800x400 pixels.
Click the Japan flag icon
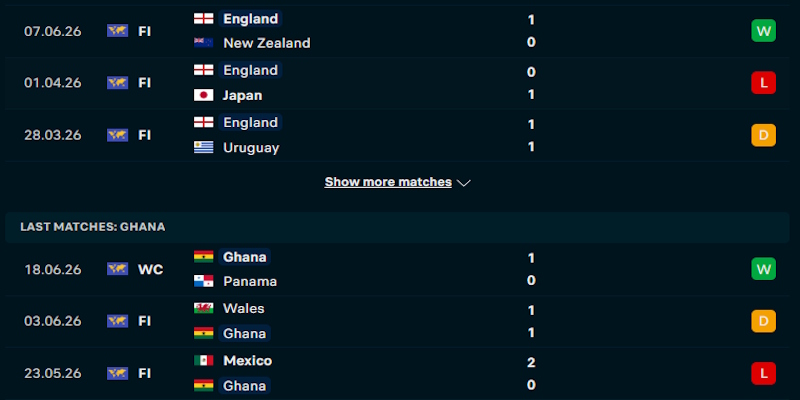[204, 95]
